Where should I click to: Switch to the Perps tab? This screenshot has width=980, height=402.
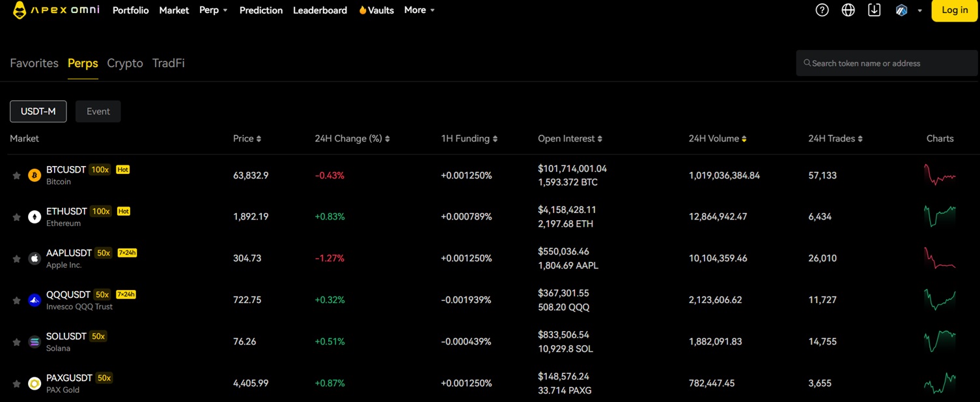click(x=83, y=63)
